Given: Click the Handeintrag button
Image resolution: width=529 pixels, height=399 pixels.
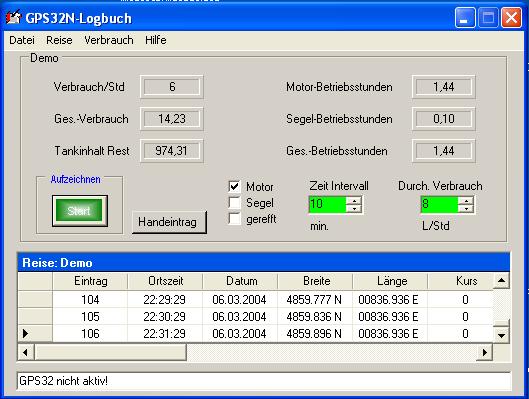Looking at the screenshot, I should pos(169,222).
